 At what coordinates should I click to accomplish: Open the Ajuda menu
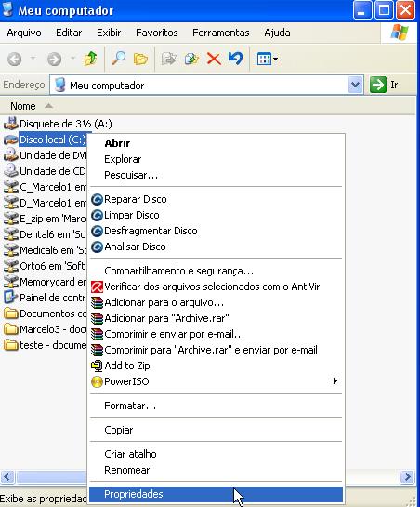pyautogui.click(x=277, y=33)
